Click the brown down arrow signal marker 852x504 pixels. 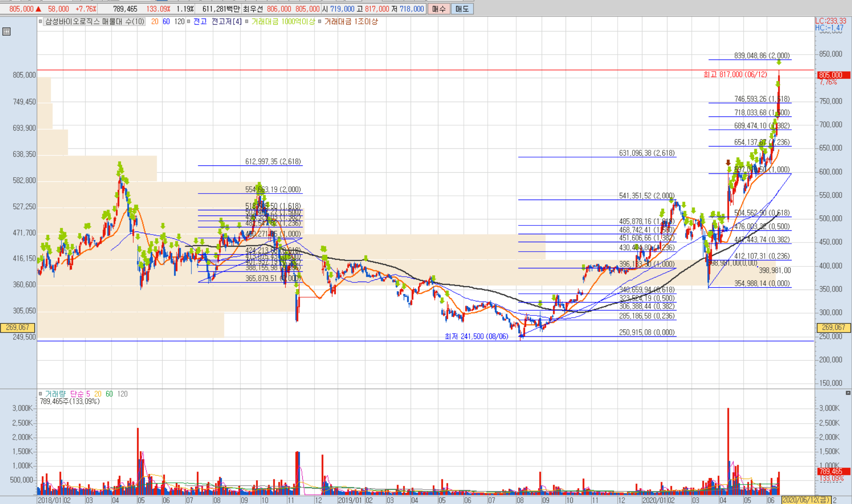[728, 162]
